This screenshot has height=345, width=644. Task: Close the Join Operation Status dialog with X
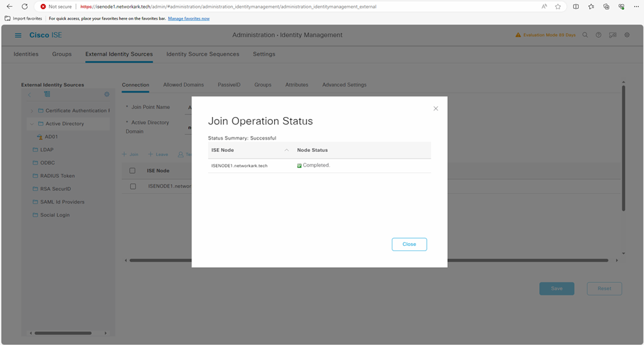point(435,108)
